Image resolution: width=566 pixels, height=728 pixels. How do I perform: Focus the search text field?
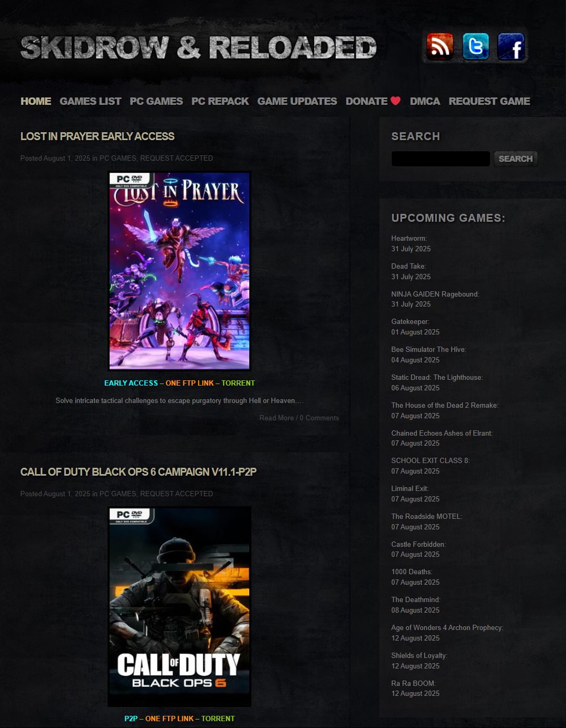pyautogui.click(x=441, y=159)
